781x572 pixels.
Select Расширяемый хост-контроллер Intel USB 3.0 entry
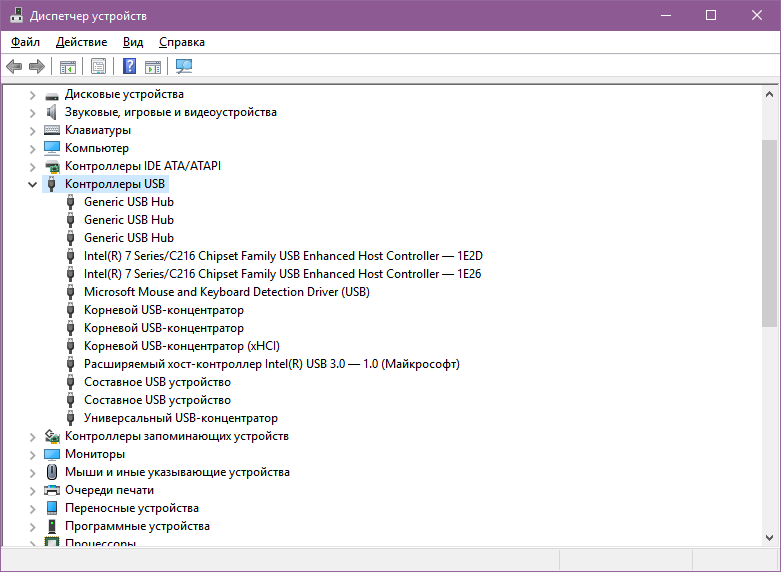coord(271,364)
